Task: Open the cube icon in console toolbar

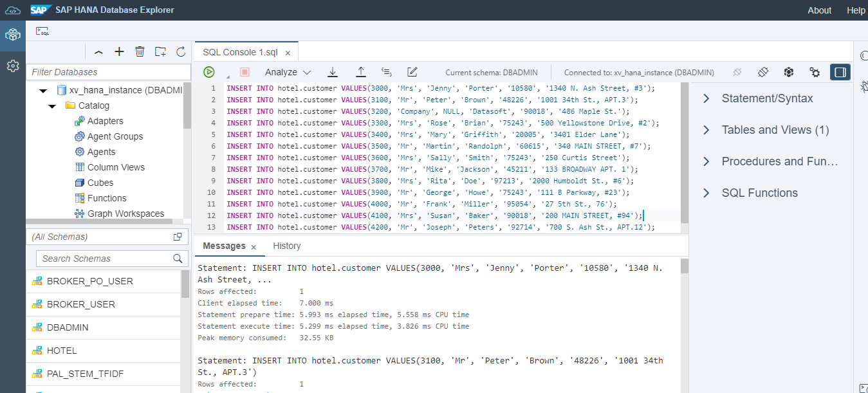Action: pyautogui.click(x=789, y=72)
